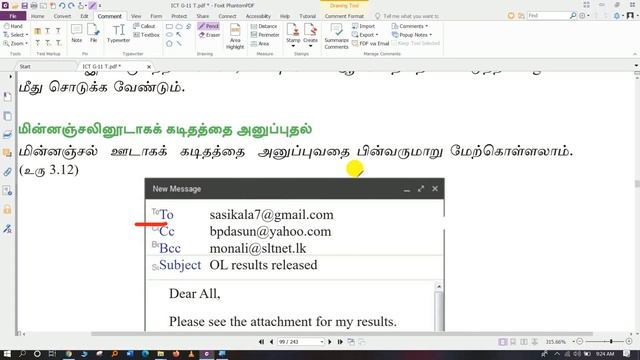640x360 pixels.
Task: Click the Find search field
Action: click(x=548, y=16)
